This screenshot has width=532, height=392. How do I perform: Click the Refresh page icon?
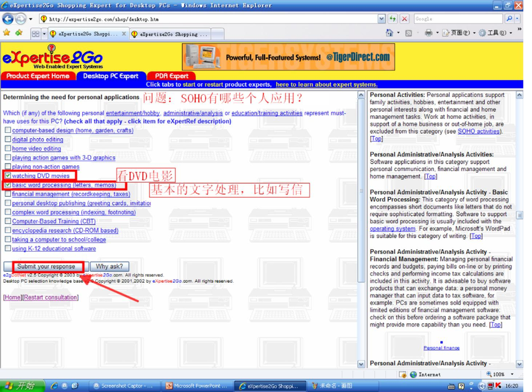point(393,19)
